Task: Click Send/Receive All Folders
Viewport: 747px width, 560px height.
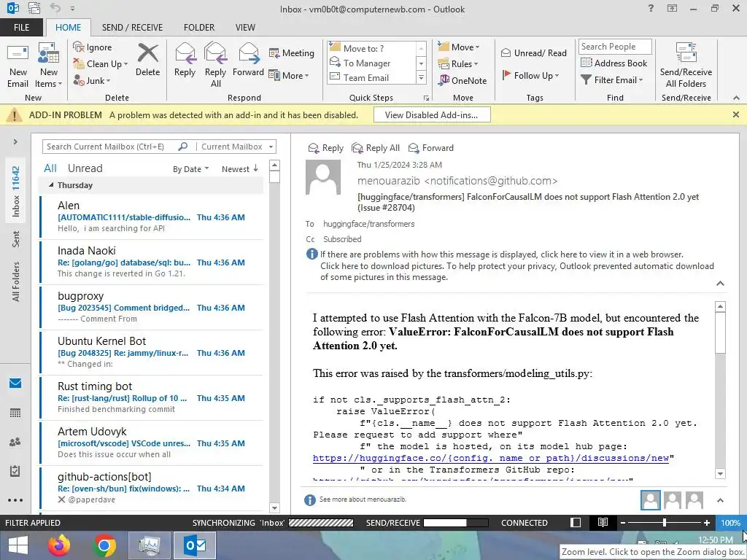Action: (x=686, y=66)
